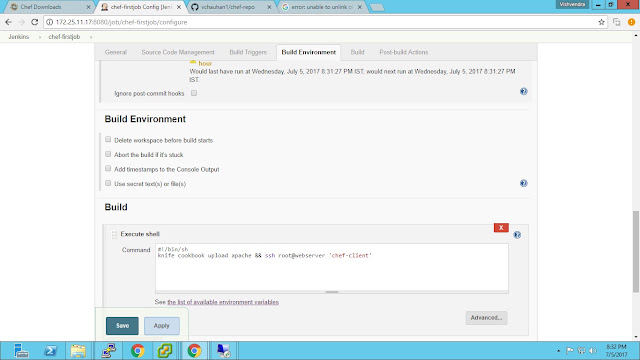Switch to the General config tab
Image resolution: width=640 pixels, height=360 pixels.
click(x=116, y=52)
